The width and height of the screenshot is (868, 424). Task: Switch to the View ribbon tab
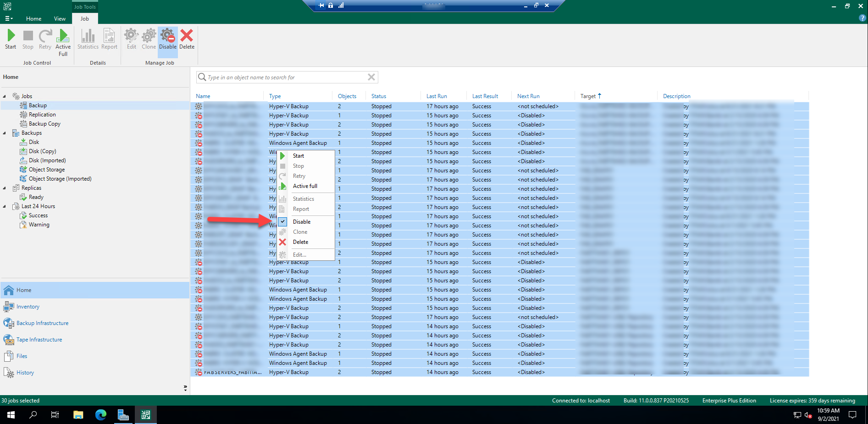tap(60, 19)
